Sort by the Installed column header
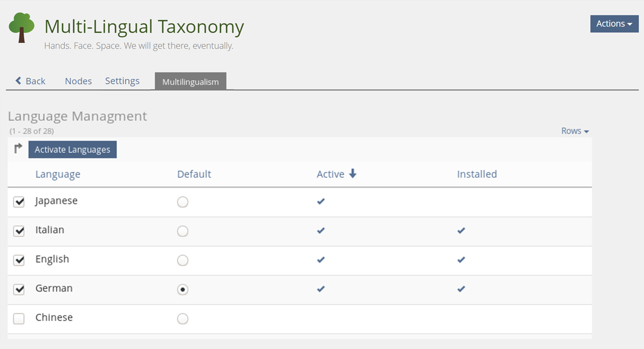Screen dimensions: 644x349 [x=476, y=174]
